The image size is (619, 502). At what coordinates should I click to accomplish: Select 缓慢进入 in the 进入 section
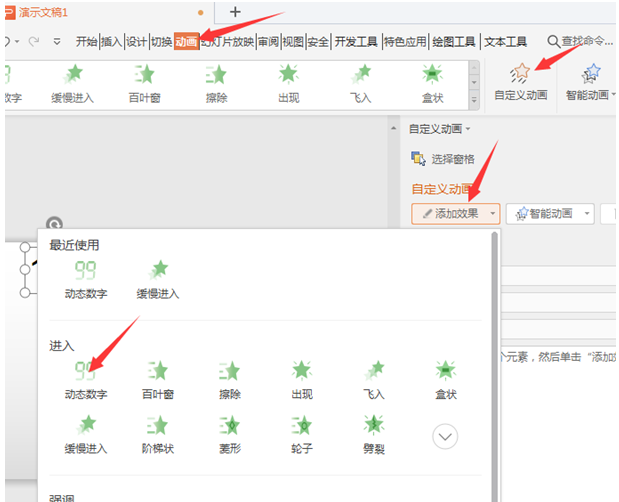tap(86, 434)
